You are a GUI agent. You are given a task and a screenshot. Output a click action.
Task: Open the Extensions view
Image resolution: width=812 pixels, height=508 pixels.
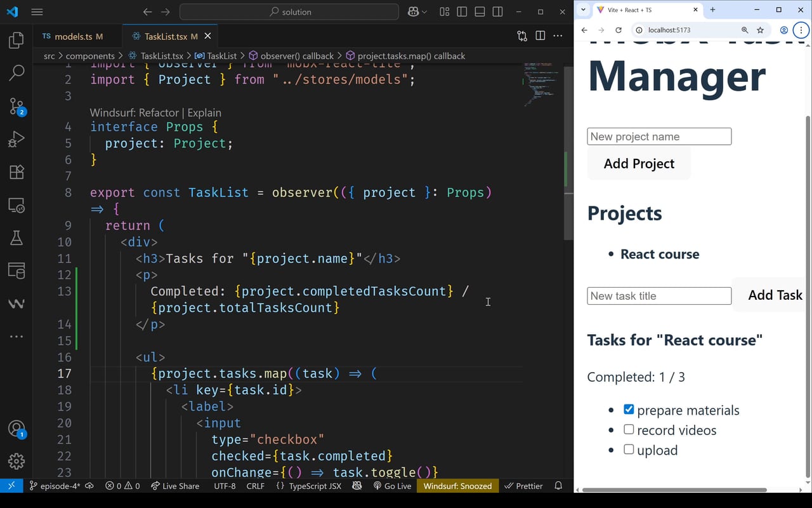(x=16, y=171)
